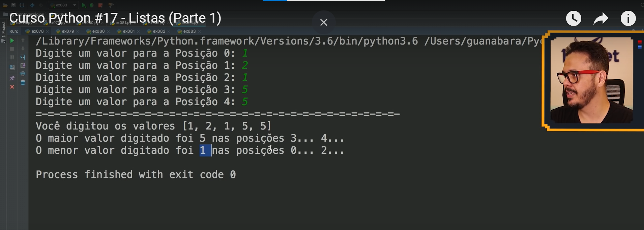Open the video info card icon
Image resolution: width=644 pixels, height=230 pixels.
pyautogui.click(x=628, y=18)
